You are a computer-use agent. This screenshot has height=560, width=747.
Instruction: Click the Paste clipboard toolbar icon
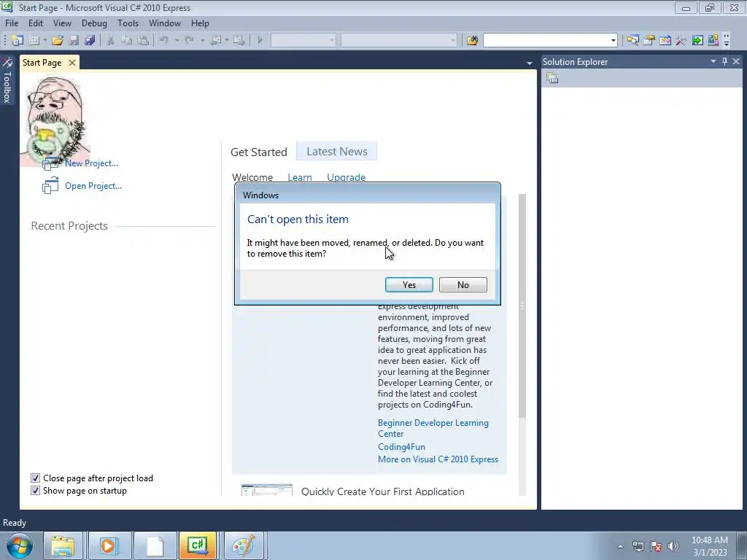pyautogui.click(x=142, y=41)
